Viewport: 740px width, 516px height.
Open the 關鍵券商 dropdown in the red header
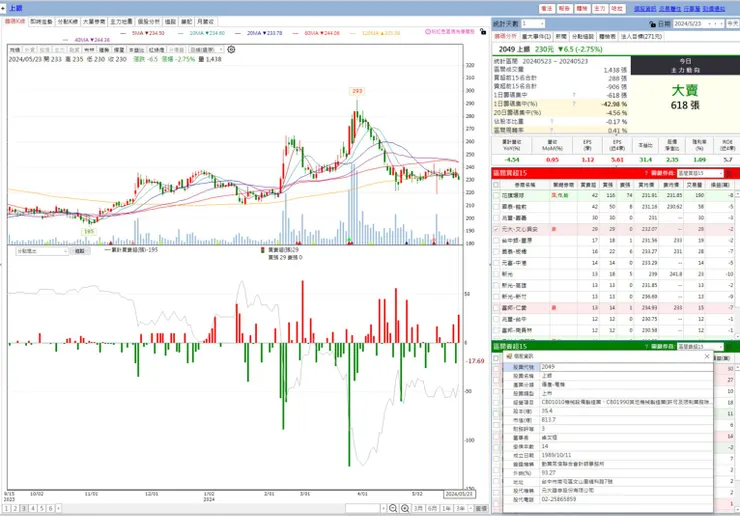pyautogui.click(x=700, y=173)
